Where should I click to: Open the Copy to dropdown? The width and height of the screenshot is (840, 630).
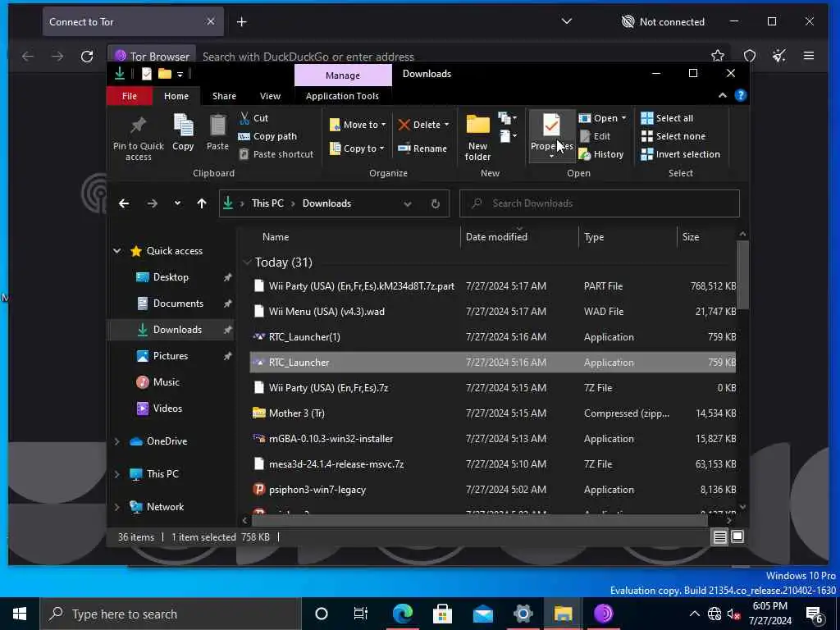tap(357, 148)
